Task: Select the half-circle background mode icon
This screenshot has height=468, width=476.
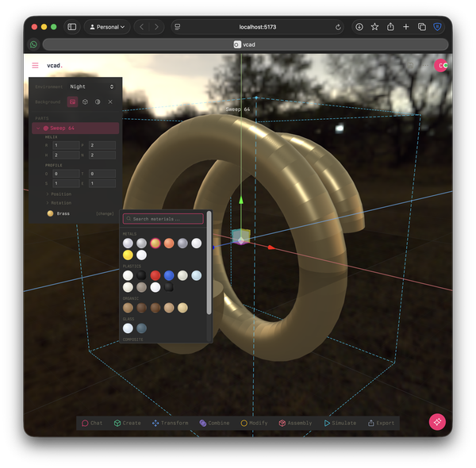Action: pos(98,102)
